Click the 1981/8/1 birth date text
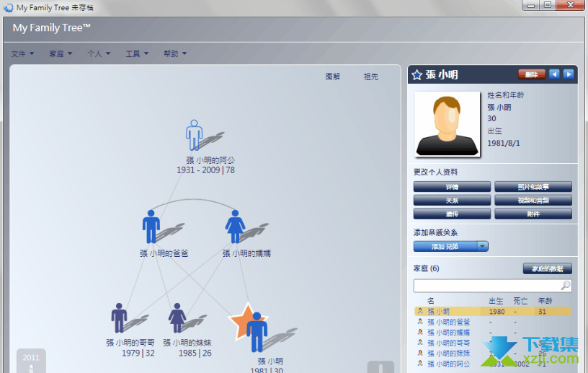 coord(504,143)
